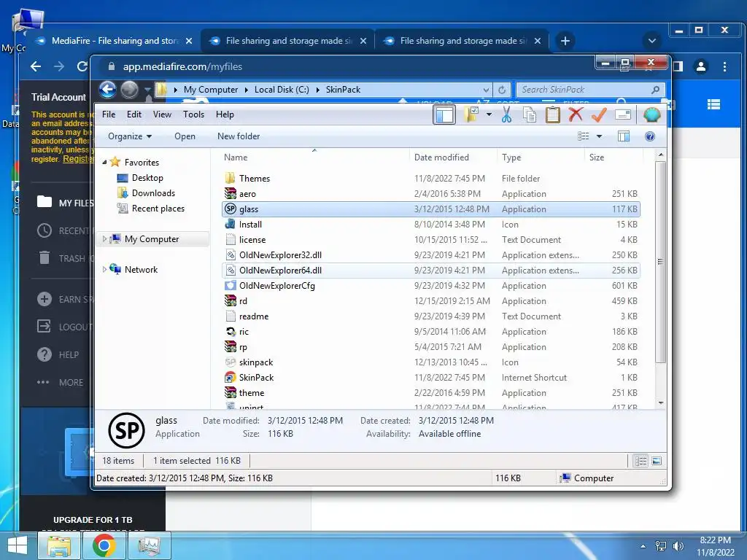This screenshot has height=560, width=747.
Task: Click the Open button in command bar
Action: click(x=185, y=136)
